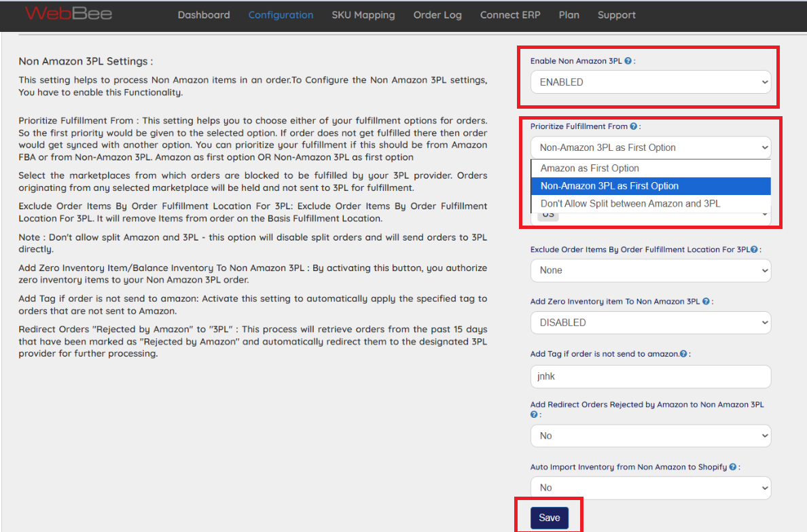Click the tag input field containing jnhk
The width and height of the screenshot is (807, 532).
(651, 376)
